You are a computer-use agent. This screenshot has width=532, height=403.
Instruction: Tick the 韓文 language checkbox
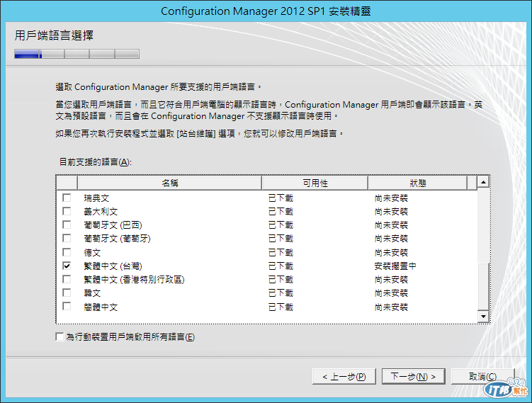pyautogui.click(x=67, y=293)
